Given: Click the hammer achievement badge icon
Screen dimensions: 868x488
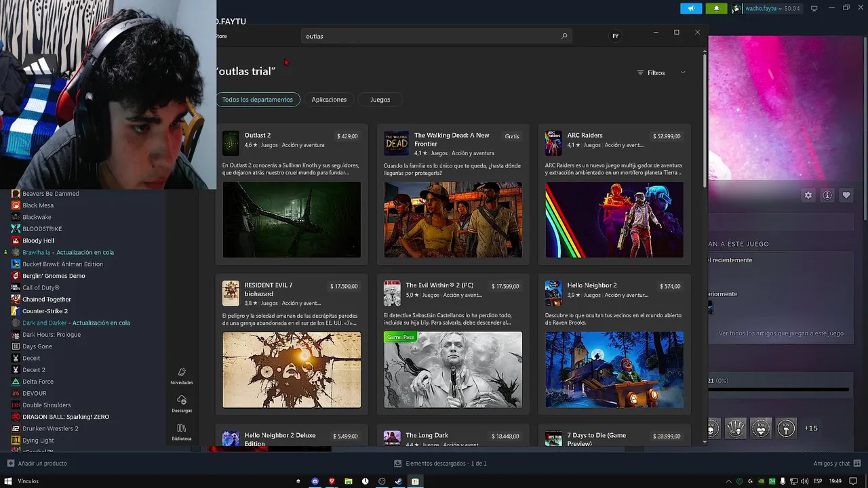Looking at the screenshot, I should click(786, 428).
